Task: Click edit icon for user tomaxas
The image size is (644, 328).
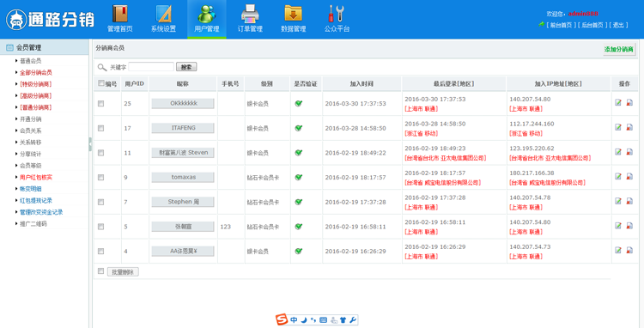Action: pos(618,177)
